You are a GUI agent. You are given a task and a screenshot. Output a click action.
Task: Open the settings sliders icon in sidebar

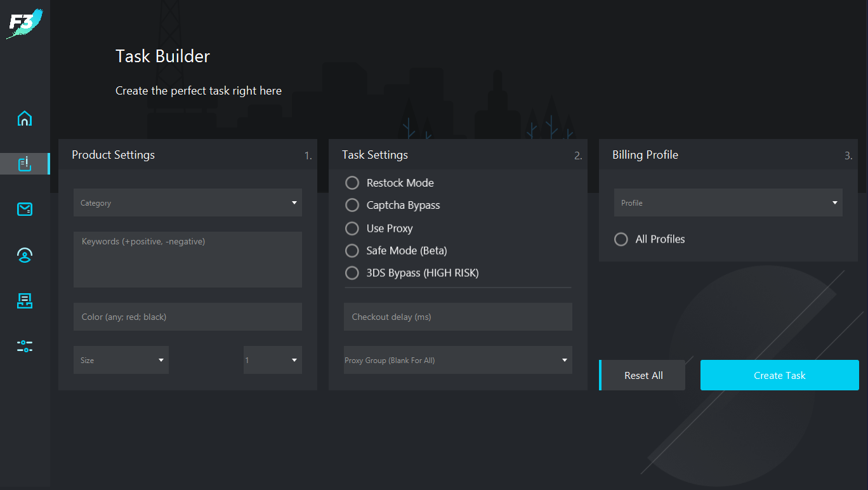[x=25, y=347]
